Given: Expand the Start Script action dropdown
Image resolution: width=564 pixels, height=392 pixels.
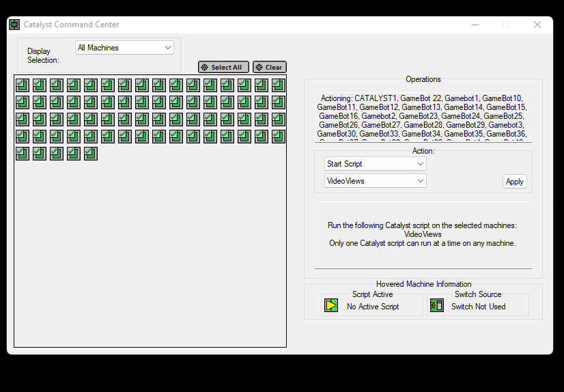Looking at the screenshot, I should pos(375,164).
